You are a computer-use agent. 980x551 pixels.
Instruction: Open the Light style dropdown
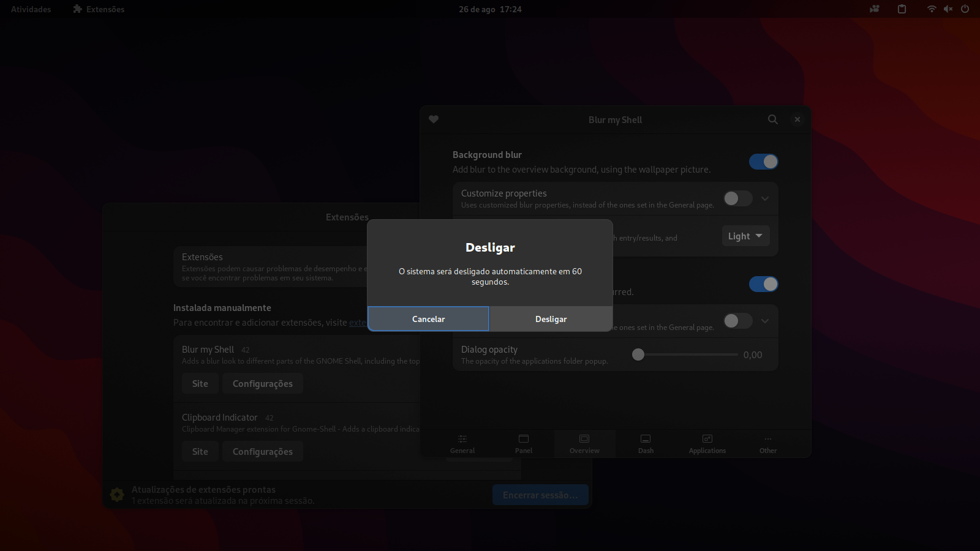coord(745,236)
